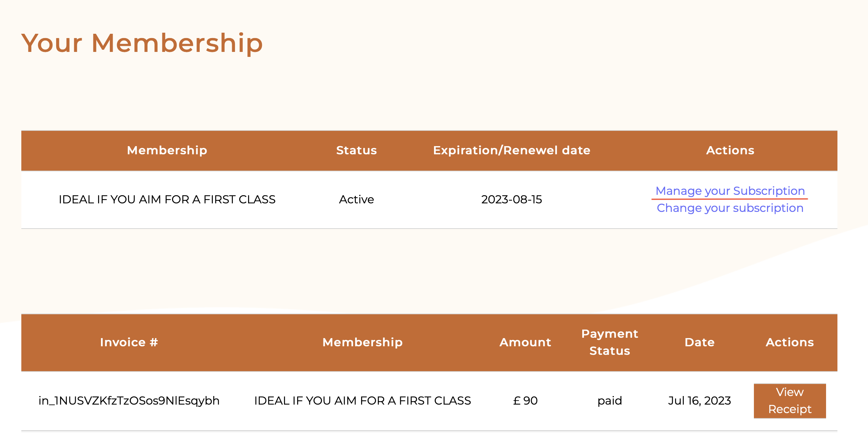Click the Status column header
Viewport: 868px width, 438px height.
coord(357,150)
